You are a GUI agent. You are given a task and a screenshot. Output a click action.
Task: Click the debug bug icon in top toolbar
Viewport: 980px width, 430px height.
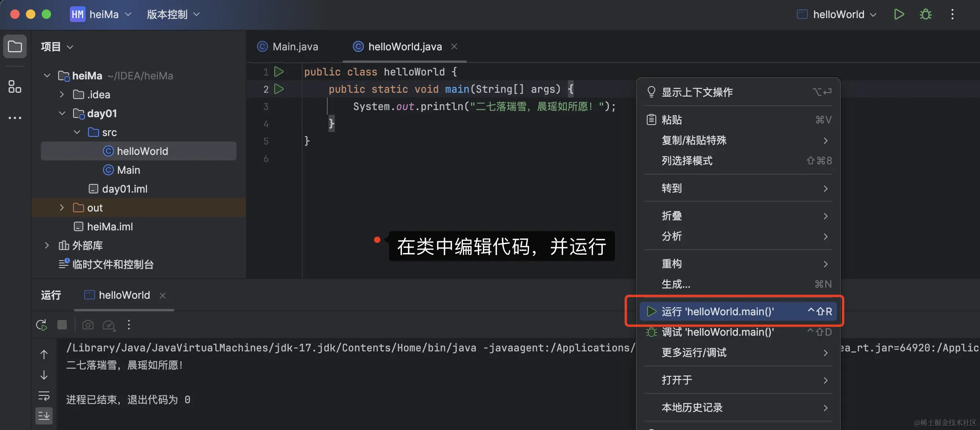(926, 15)
